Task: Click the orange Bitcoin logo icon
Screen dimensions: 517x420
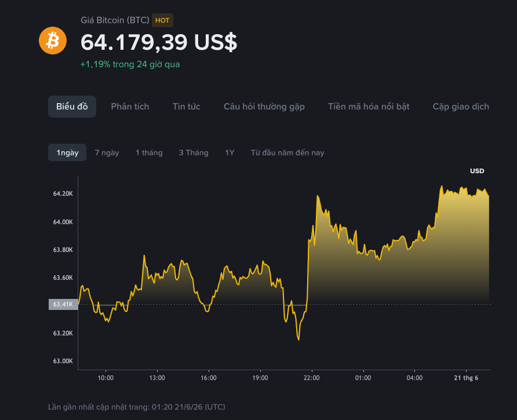Action: [x=53, y=41]
